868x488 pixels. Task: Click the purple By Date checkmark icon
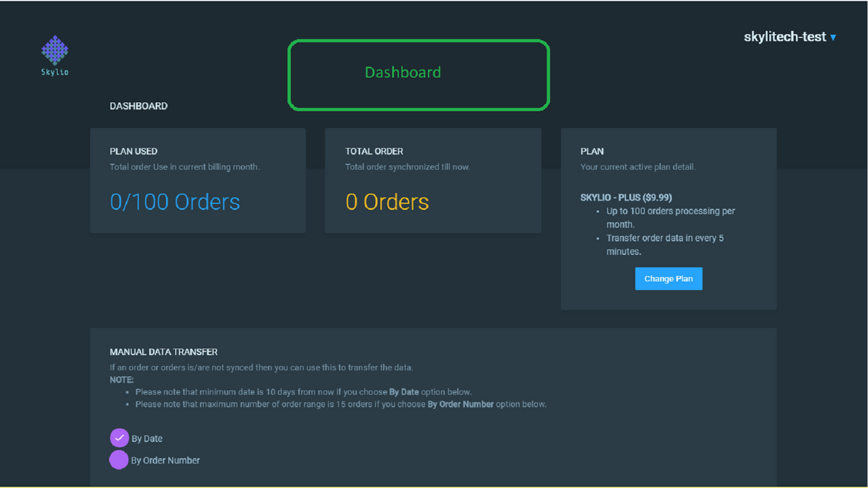pos(119,438)
